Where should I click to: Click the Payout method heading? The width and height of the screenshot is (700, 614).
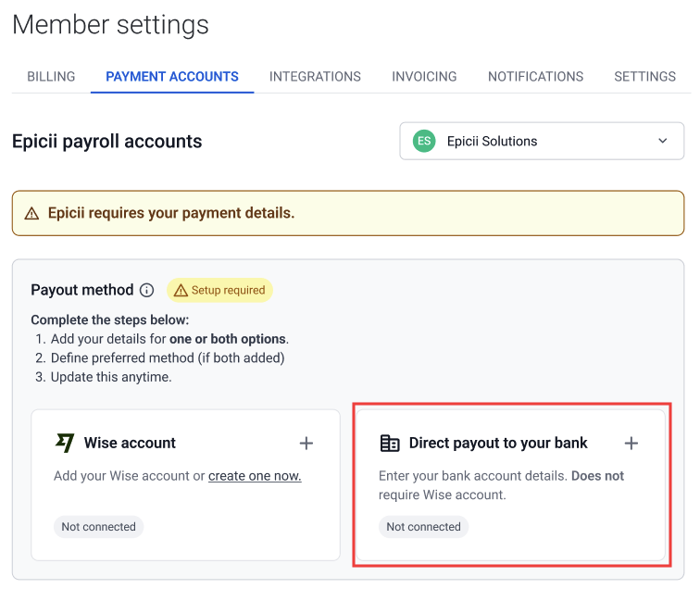[x=82, y=290]
